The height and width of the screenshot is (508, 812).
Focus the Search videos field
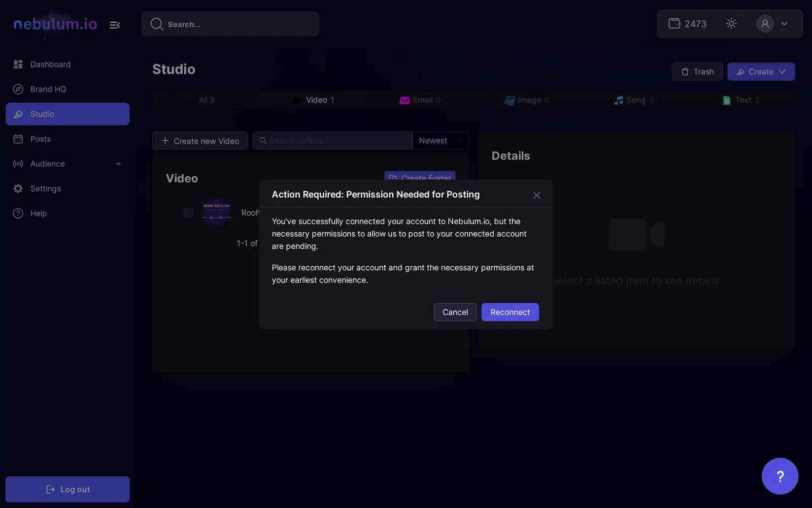tap(332, 141)
